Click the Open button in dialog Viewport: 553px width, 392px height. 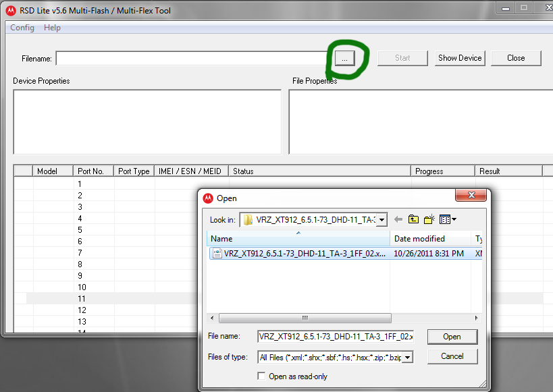pos(452,337)
